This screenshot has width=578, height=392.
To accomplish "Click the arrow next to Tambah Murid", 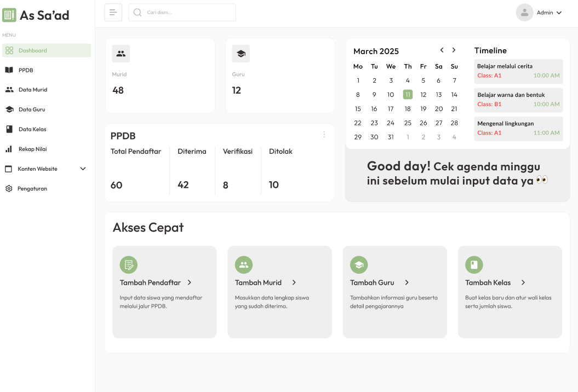I will pyautogui.click(x=294, y=283).
